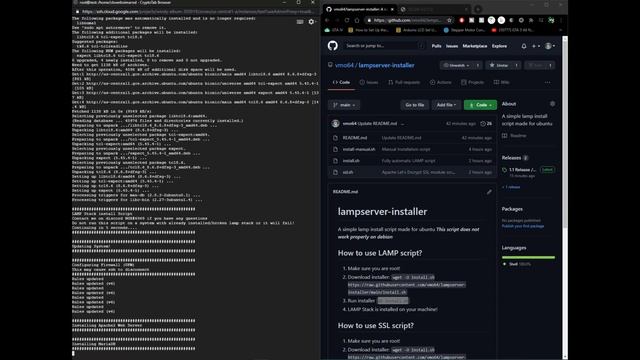Click the Releases heading

point(511,158)
